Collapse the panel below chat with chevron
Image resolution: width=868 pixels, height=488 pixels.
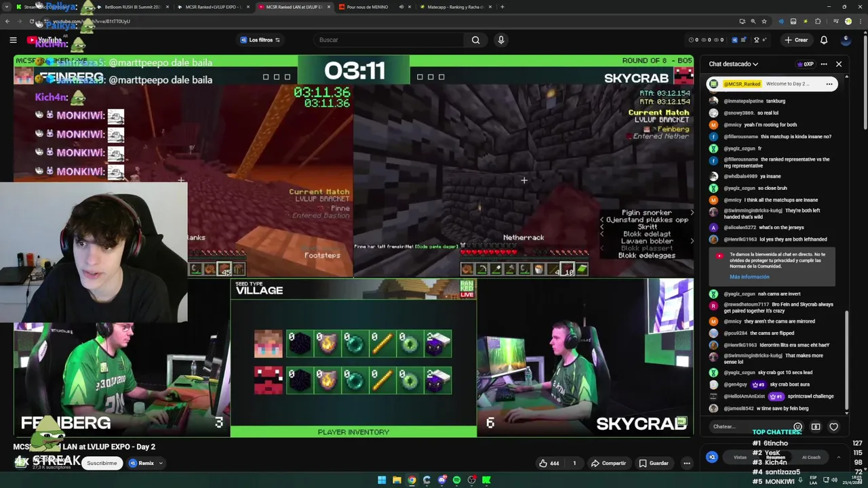pos(839,457)
